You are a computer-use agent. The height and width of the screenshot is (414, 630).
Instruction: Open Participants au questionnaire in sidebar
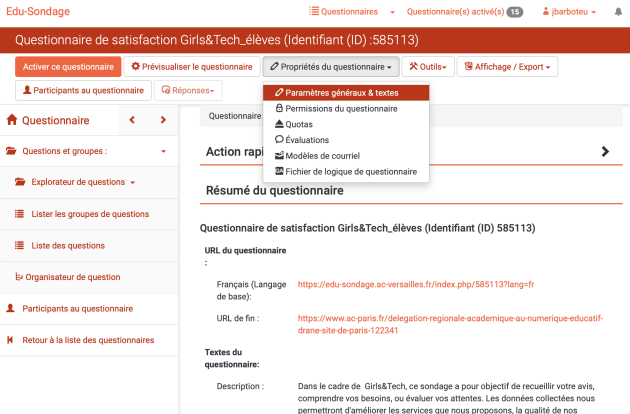pyautogui.click(x=89, y=309)
